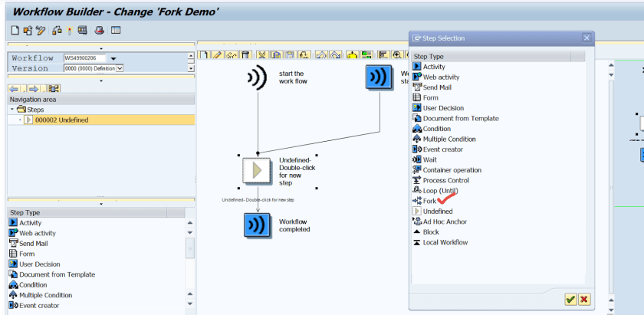Viewport: 644px width, 315px height.
Task: Click the red X cancel button
Action: point(584,300)
